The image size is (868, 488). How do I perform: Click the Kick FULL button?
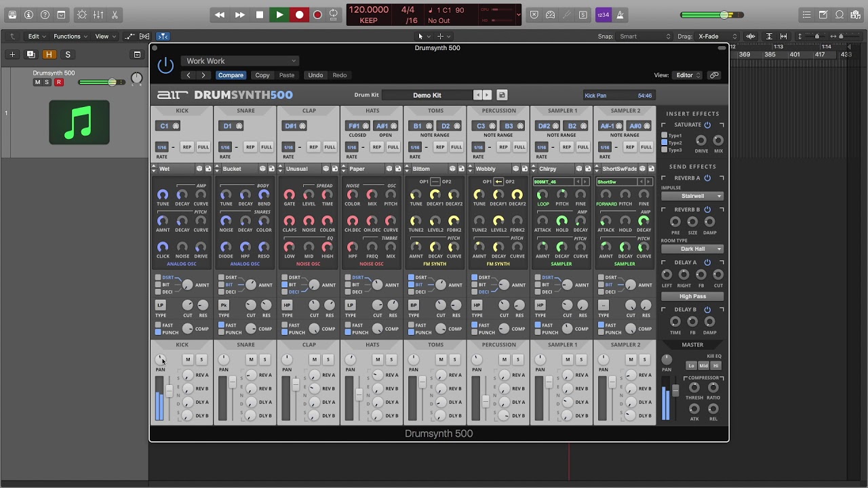point(203,147)
